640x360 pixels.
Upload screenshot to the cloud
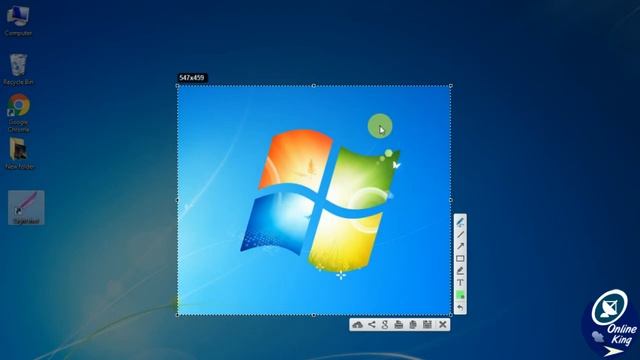[x=358, y=325]
